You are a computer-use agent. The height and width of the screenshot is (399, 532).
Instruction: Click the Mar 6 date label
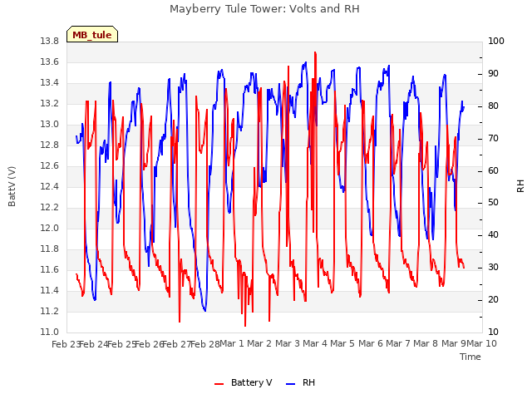coord(371,343)
